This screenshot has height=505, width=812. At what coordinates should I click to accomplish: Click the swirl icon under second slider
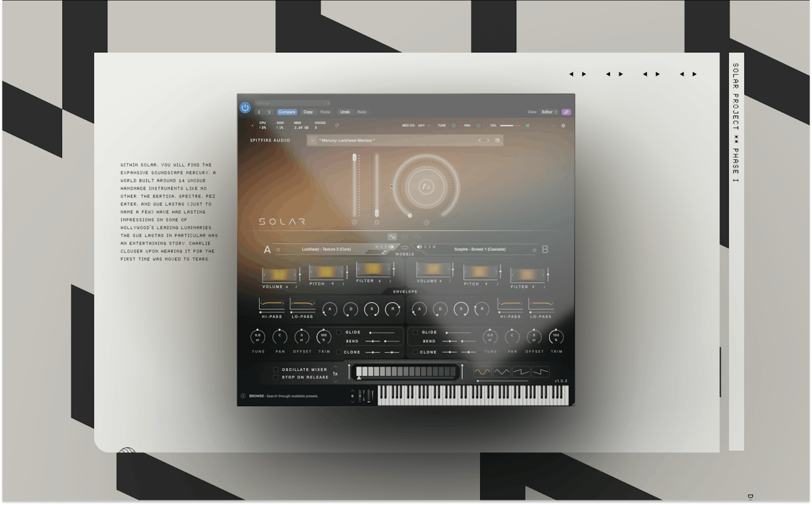[377, 223]
